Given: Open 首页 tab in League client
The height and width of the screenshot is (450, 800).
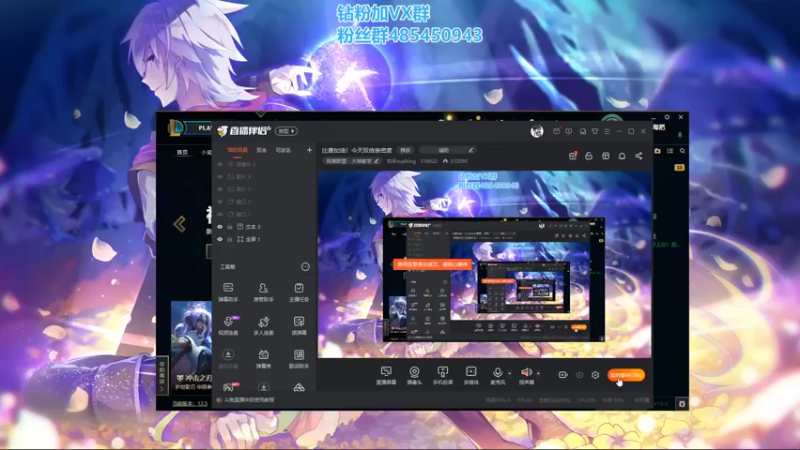Looking at the screenshot, I should tap(182, 152).
